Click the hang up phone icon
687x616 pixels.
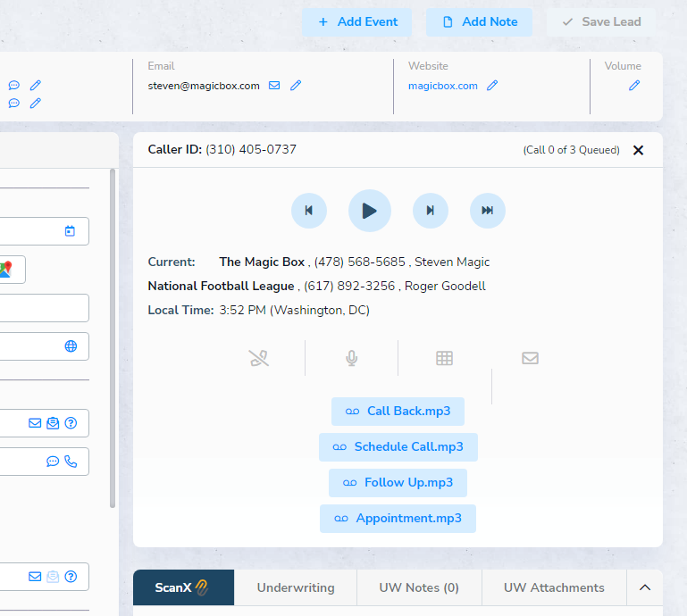[258, 358]
